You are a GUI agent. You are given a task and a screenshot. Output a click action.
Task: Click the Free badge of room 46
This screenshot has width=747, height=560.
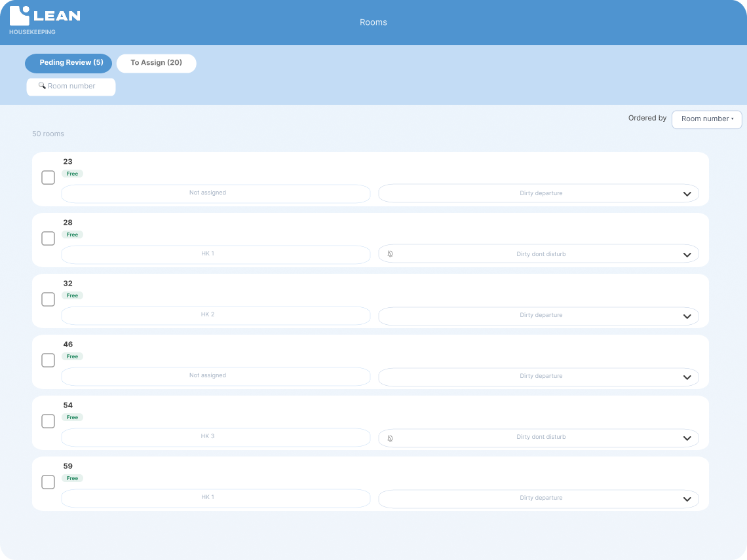(73, 357)
